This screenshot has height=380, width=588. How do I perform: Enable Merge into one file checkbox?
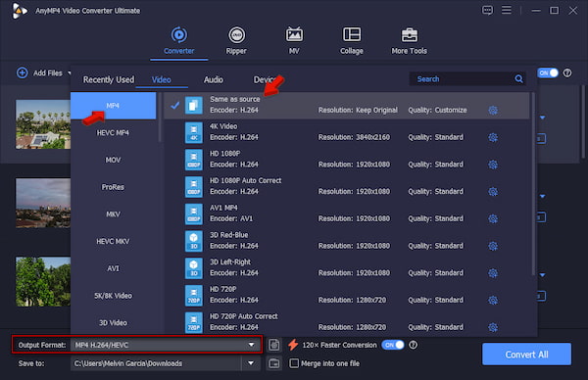[x=294, y=363]
